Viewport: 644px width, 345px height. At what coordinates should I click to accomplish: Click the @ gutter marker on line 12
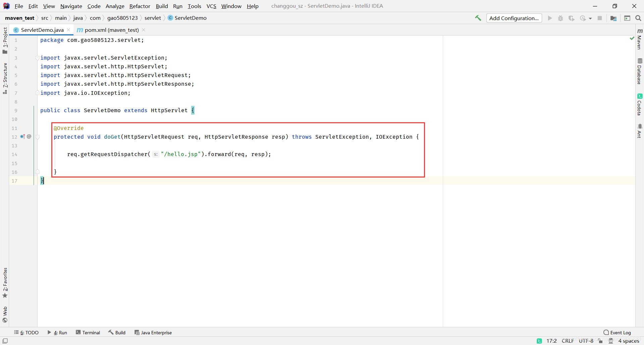(29, 137)
